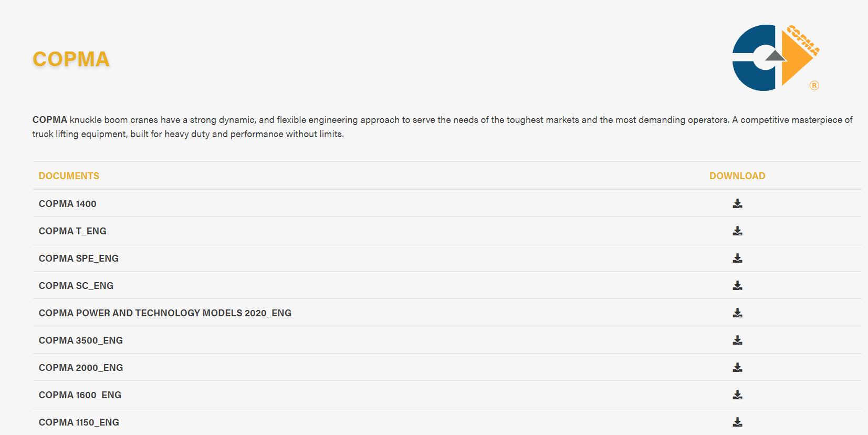This screenshot has height=435, width=868.
Task: Download the COPMA 1150_ENG document
Action: click(x=737, y=422)
